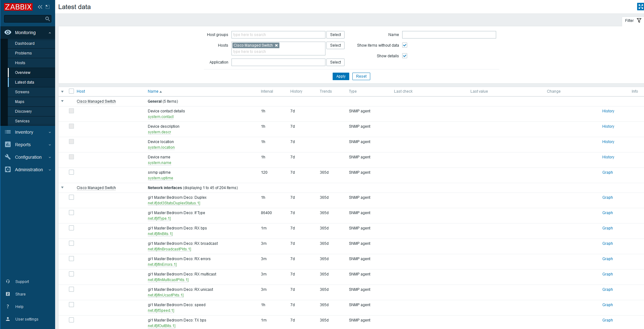This screenshot has width=644, height=329.
Task: Uncheck the Show details checkbox
Action: pos(405,56)
